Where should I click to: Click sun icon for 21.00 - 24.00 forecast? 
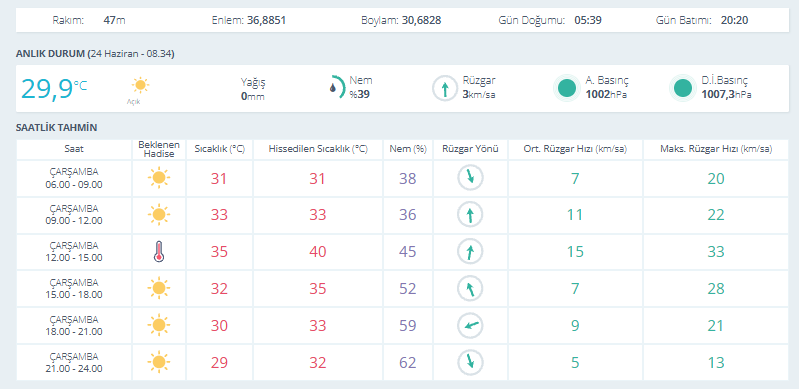click(159, 362)
